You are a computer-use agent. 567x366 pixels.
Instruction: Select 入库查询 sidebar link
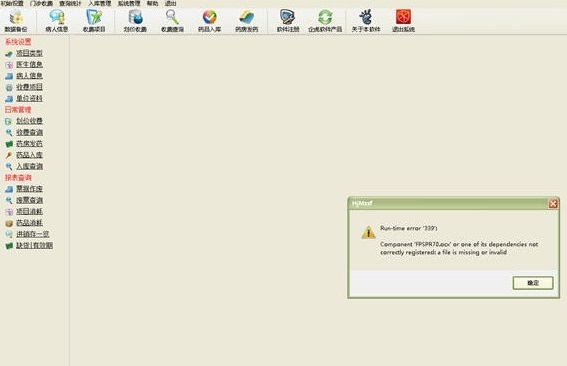(30, 166)
